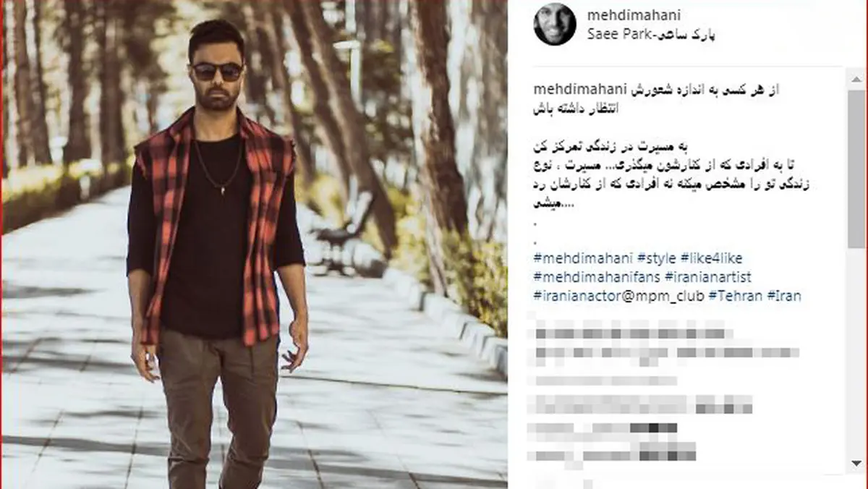Open the #style hashtag
Image resolution: width=868 pixels, height=489 pixels.
pyautogui.click(x=656, y=258)
